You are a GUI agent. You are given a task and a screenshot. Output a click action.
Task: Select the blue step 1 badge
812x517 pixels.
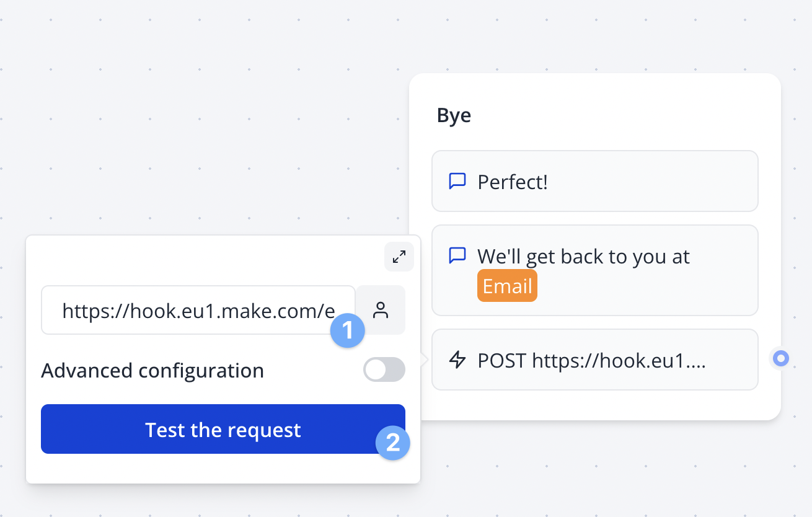[348, 331]
